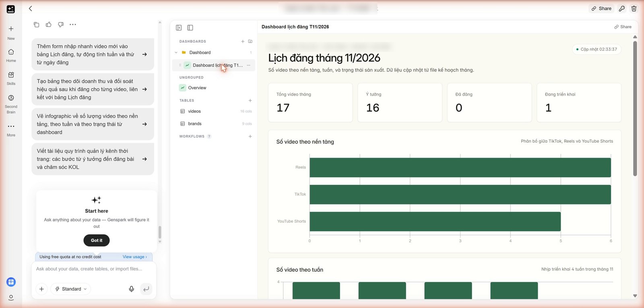The height and width of the screenshot is (308, 644).
Task: Add a new dashboard with plus icon
Action: point(243,41)
